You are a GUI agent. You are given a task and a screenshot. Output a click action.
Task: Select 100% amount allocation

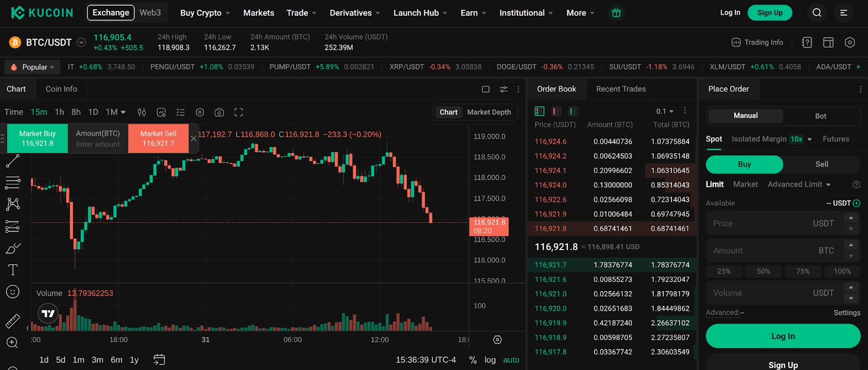coord(842,271)
